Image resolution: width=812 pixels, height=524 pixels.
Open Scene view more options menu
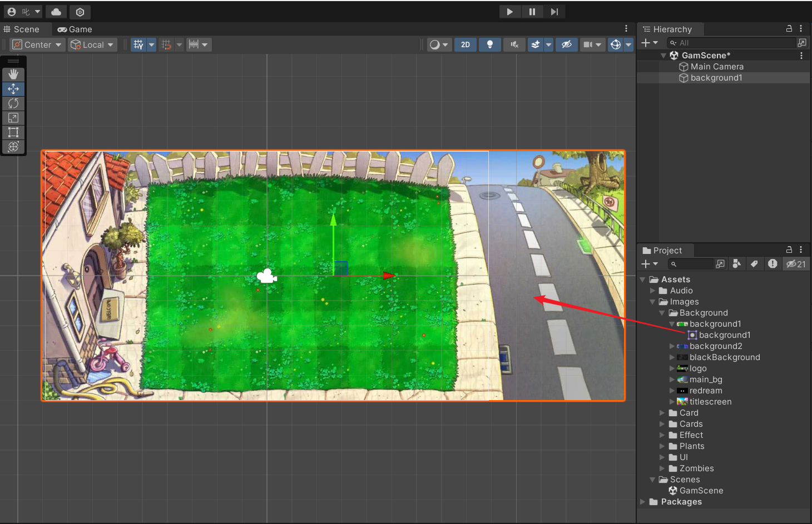[x=626, y=28]
